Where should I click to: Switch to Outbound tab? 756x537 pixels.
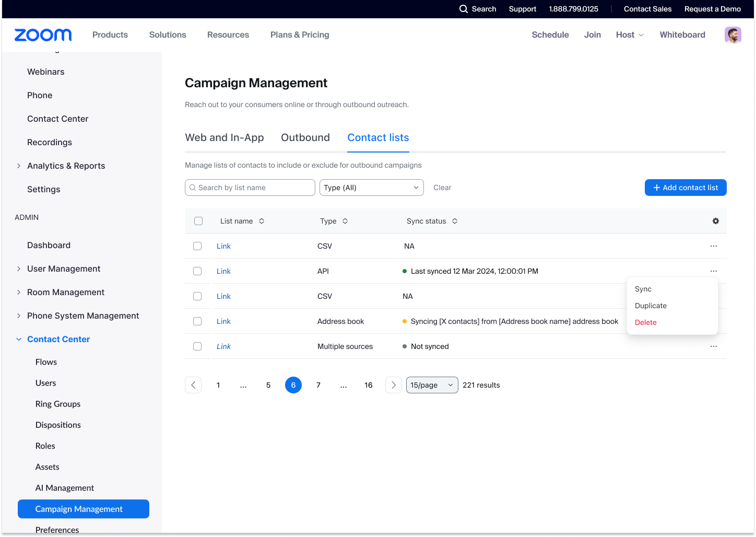pos(305,137)
